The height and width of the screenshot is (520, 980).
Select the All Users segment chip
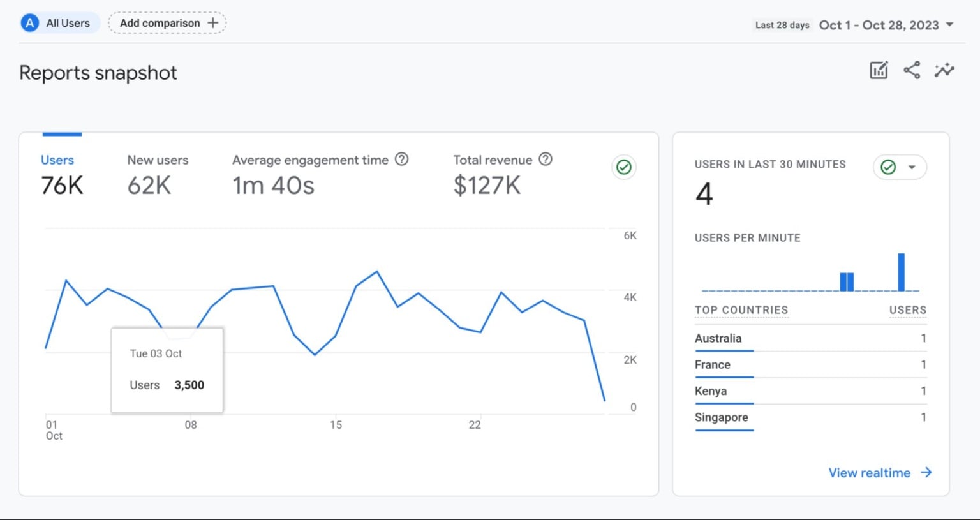point(59,22)
